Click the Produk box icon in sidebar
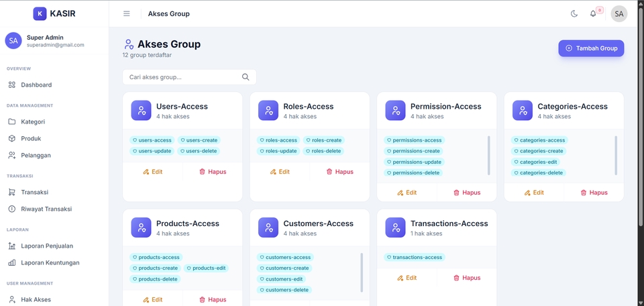The height and width of the screenshot is (306, 644). 12,138
